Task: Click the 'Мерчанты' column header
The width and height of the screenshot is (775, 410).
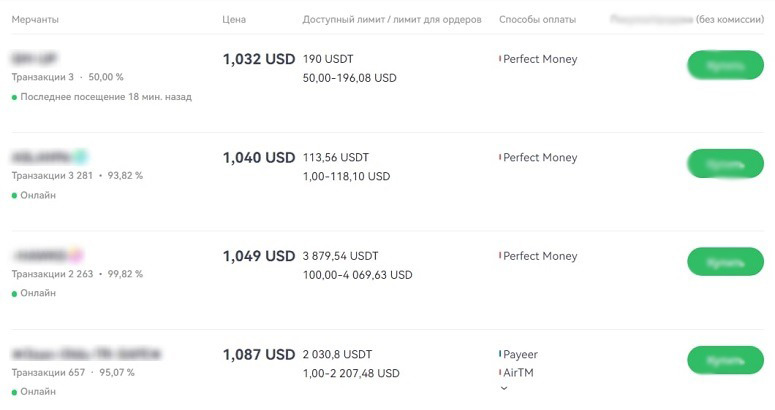Action: coord(36,19)
